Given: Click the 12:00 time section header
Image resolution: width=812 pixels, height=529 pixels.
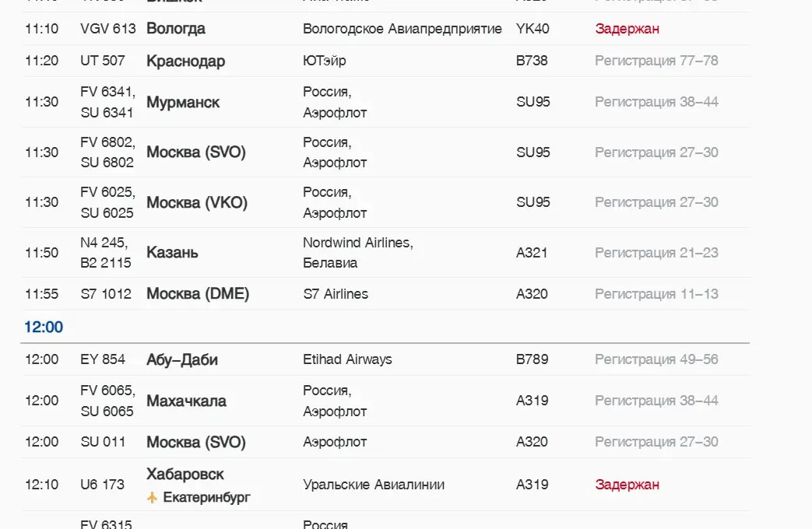Looking at the screenshot, I should pos(44,327).
